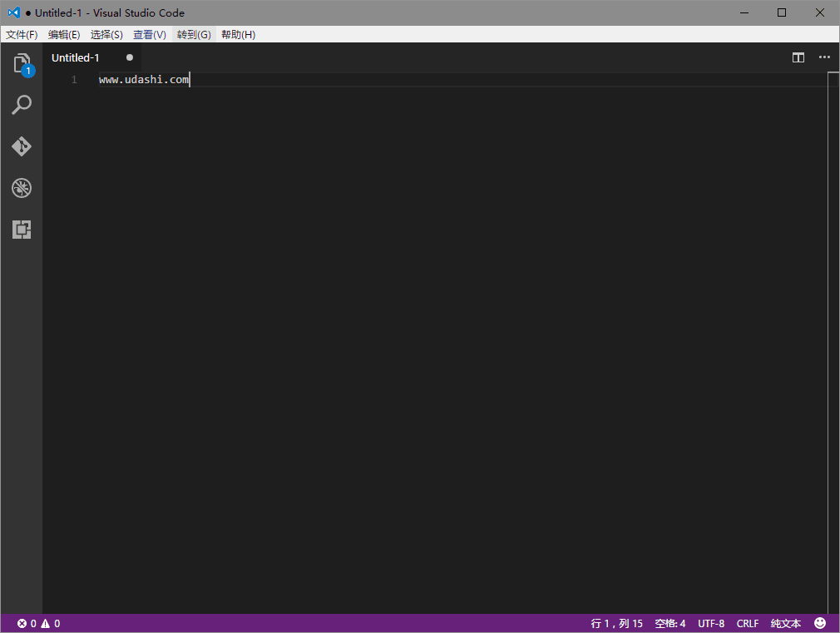Open the Debug view icon

click(22, 188)
